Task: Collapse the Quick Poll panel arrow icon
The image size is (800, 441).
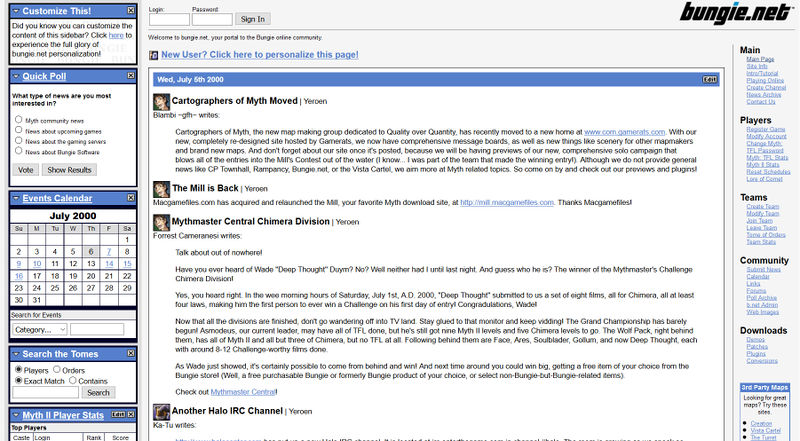Action: (15, 75)
